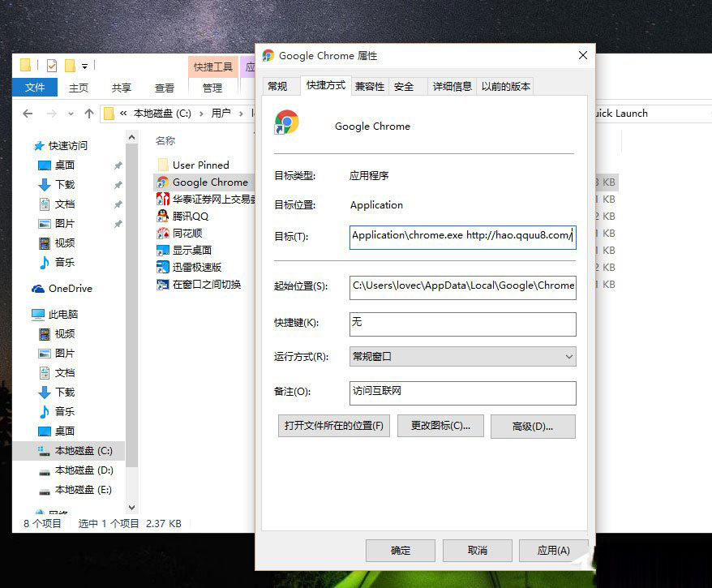The height and width of the screenshot is (588, 712).
Task: Open 音乐 under 此电脑
Action: point(56,412)
